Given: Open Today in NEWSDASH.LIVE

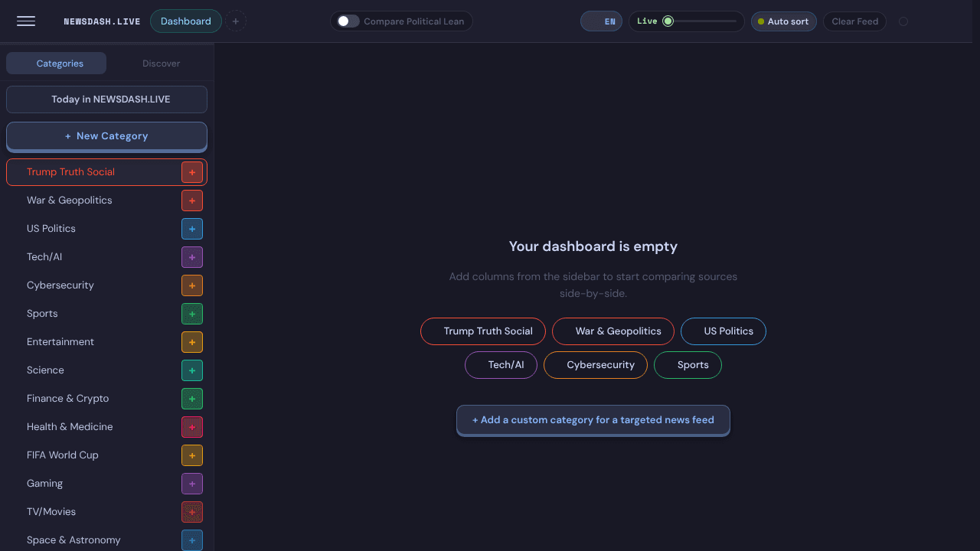Looking at the screenshot, I should (106, 99).
